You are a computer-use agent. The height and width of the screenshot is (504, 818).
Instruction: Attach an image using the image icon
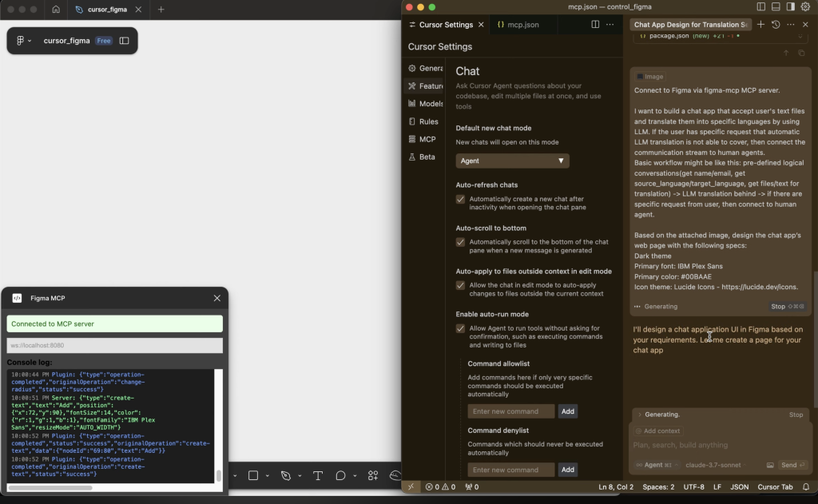pyautogui.click(x=770, y=465)
